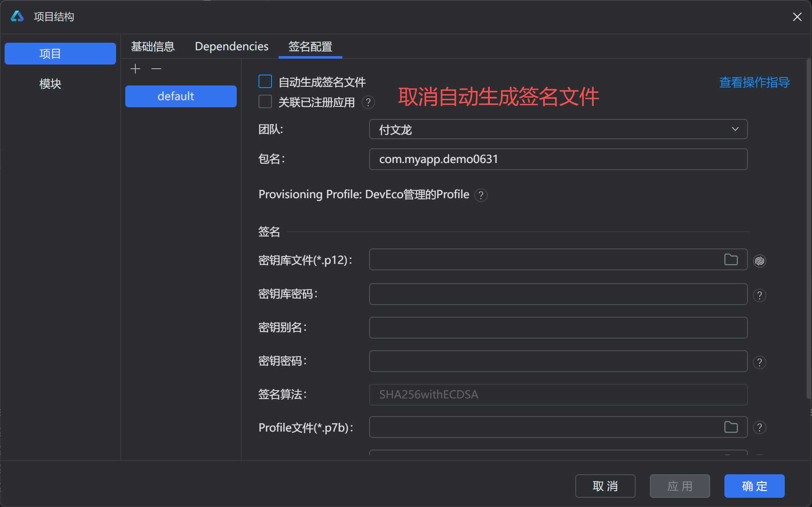Viewport: 812px width, 507px height.
Task: Click the 包名 input field
Action: coord(558,159)
